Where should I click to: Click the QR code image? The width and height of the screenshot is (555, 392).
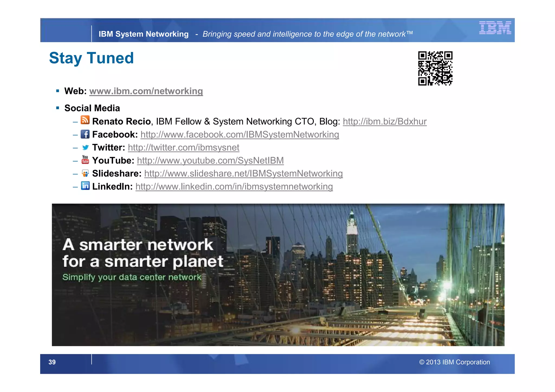(435, 68)
